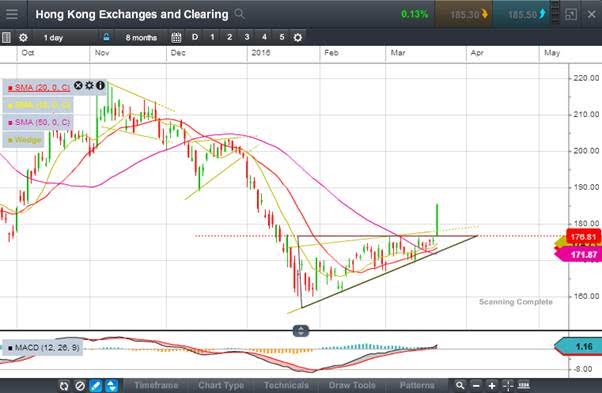
Task: Open the calendar date picker icon
Action: tap(176, 37)
